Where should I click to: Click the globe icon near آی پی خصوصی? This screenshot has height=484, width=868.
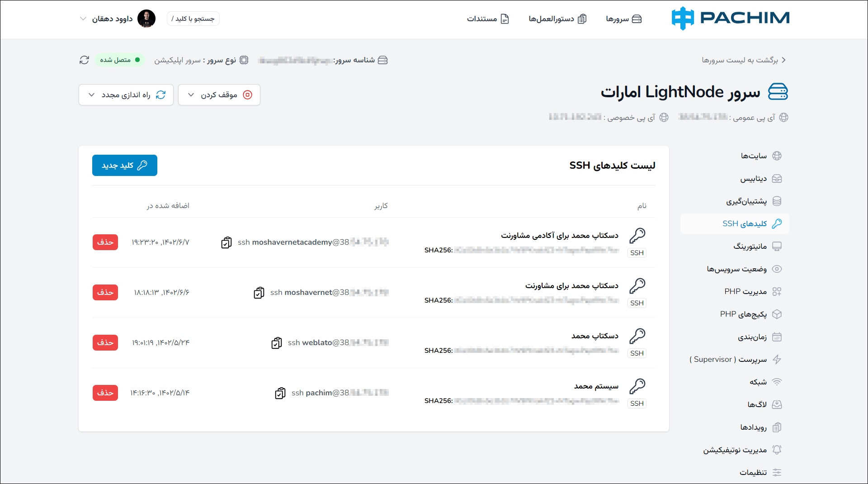pos(664,118)
